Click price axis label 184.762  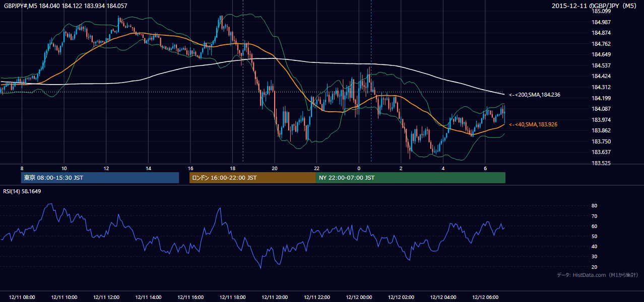(601, 44)
